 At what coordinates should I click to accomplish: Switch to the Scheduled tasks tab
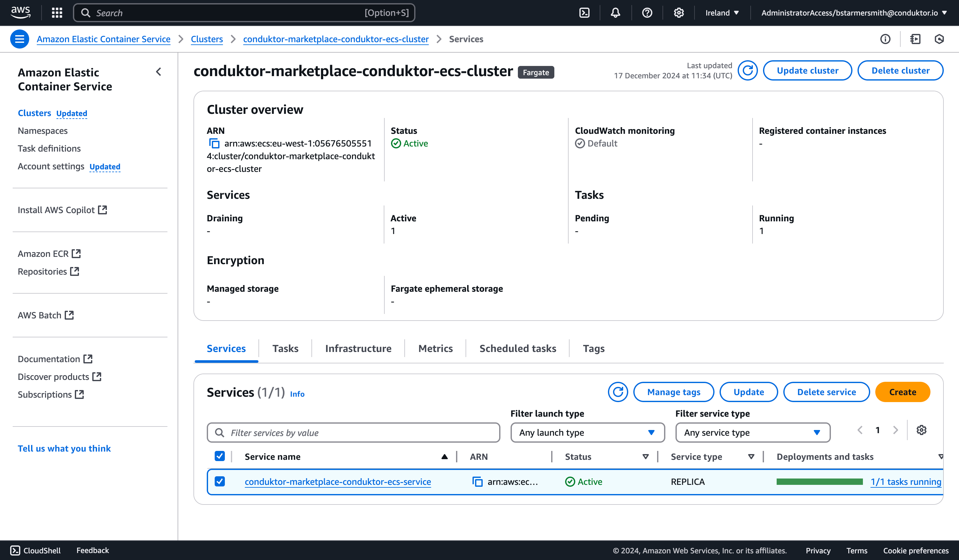click(518, 348)
